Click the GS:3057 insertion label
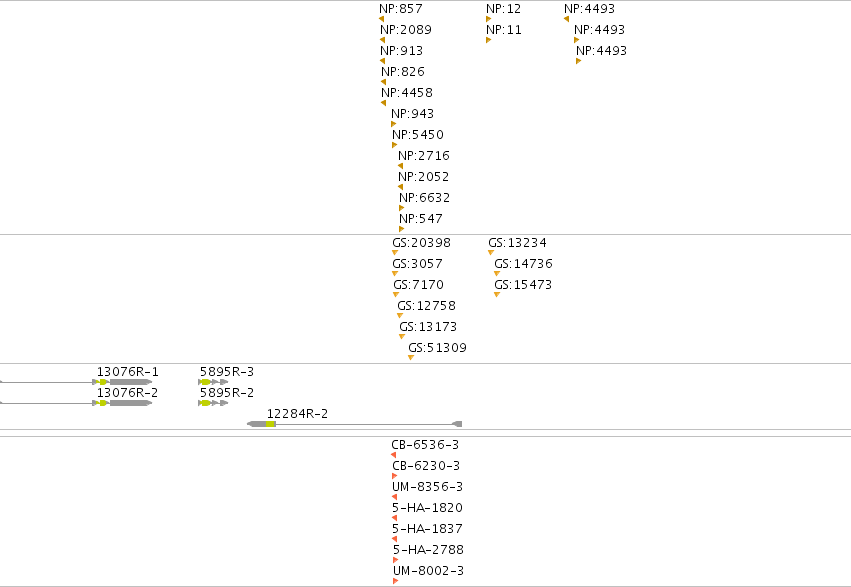 [417, 264]
